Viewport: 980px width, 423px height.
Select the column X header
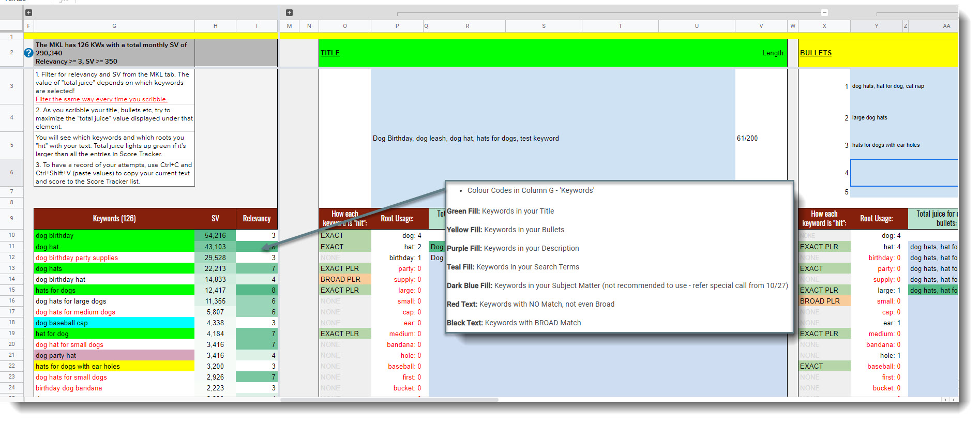coord(824,26)
